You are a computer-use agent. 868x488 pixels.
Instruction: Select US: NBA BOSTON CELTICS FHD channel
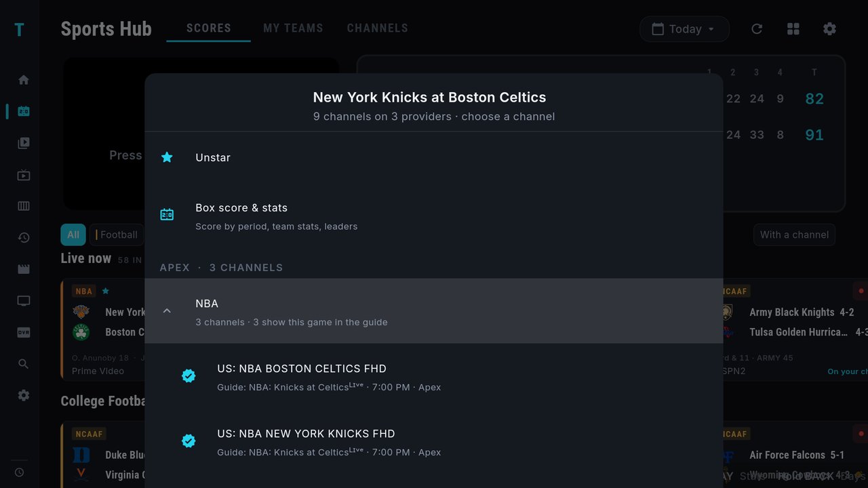point(434,376)
